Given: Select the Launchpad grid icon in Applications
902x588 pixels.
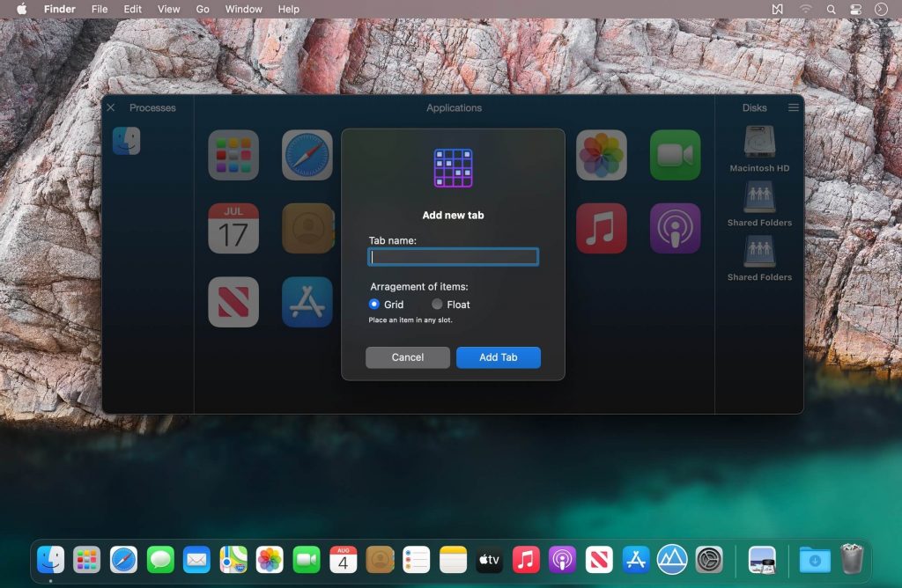Looking at the screenshot, I should (233, 153).
